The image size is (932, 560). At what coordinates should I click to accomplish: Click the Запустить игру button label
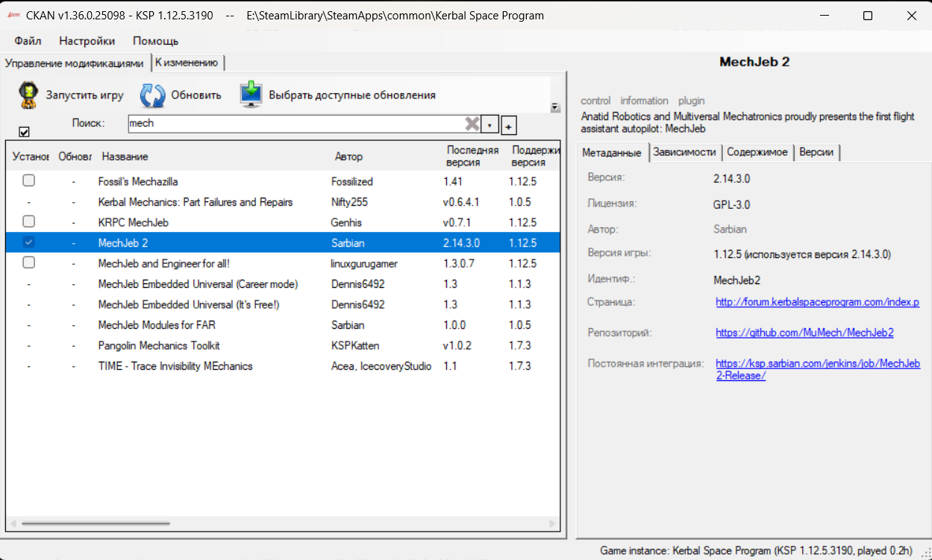tap(85, 95)
